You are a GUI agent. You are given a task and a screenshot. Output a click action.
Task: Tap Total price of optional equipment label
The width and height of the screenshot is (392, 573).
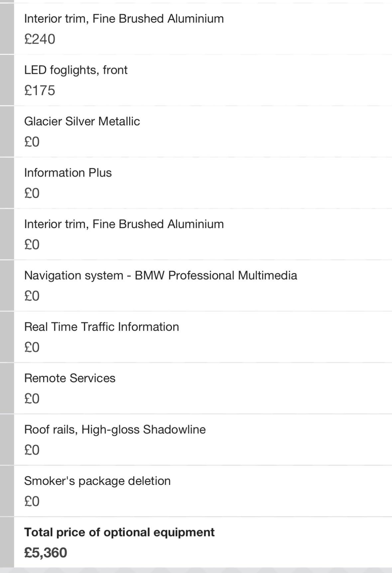119,532
